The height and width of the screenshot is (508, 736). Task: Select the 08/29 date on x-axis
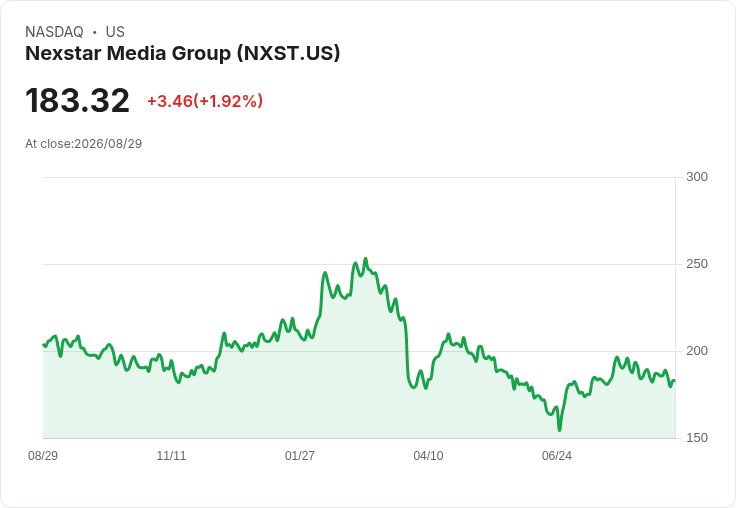click(43, 455)
